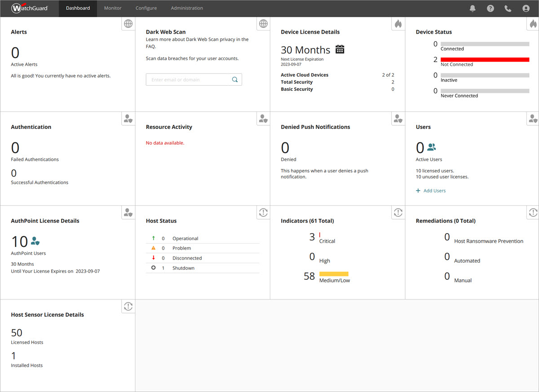This screenshot has height=392, width=539.
Task: Click the user icon on AuthPoint License Details
Action: coord(128,212)
